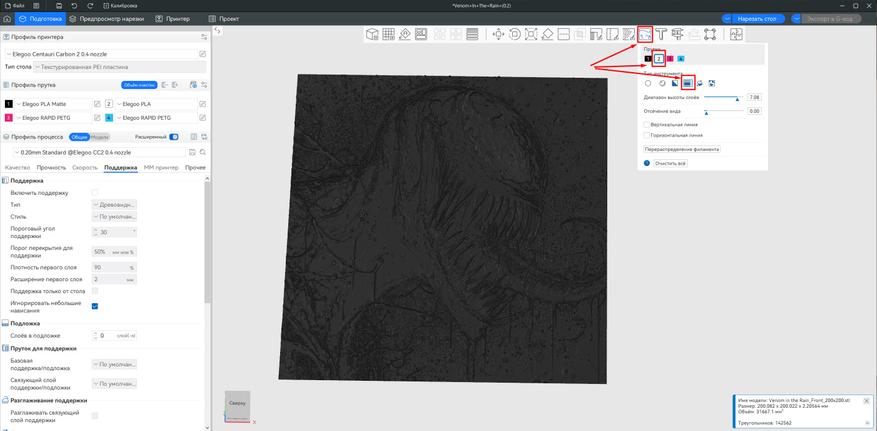Select the Measure tool

point(678,35)
